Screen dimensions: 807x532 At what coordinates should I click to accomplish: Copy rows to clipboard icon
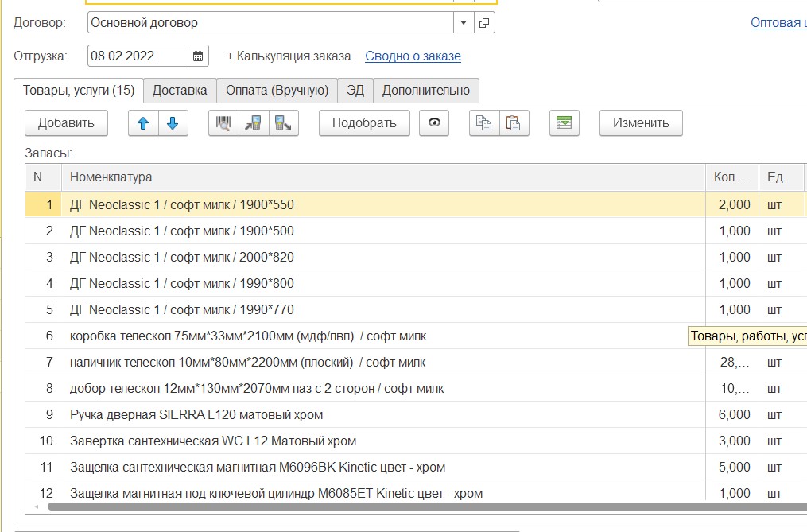pyautogui.click(x=484, y=123)
